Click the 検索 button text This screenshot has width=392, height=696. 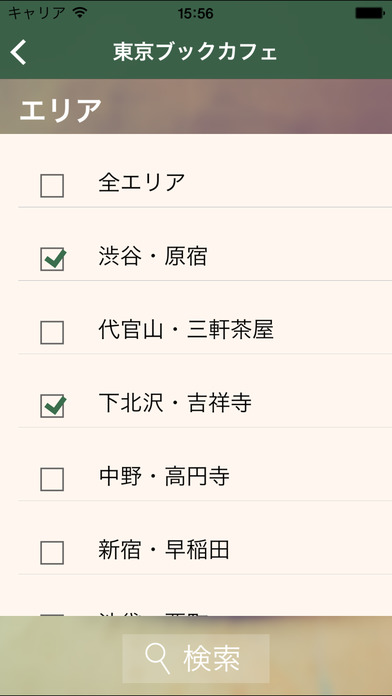[x=212, y=659]
